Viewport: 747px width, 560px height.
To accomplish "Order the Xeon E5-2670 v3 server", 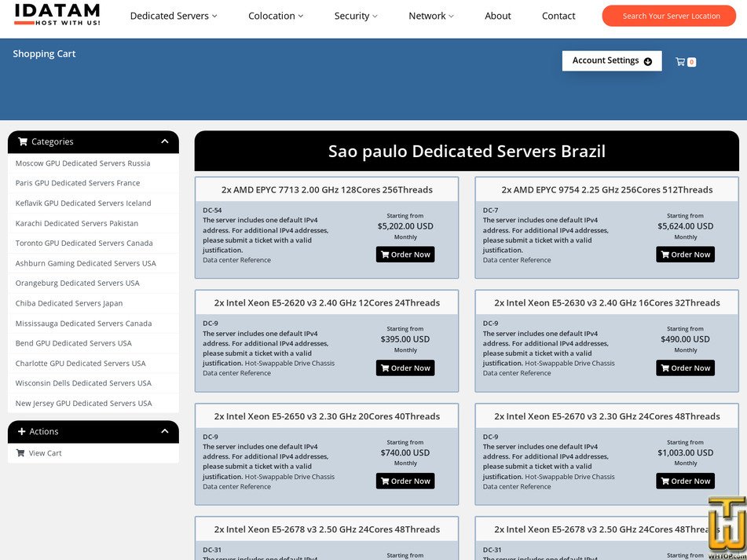I will 685,481.
